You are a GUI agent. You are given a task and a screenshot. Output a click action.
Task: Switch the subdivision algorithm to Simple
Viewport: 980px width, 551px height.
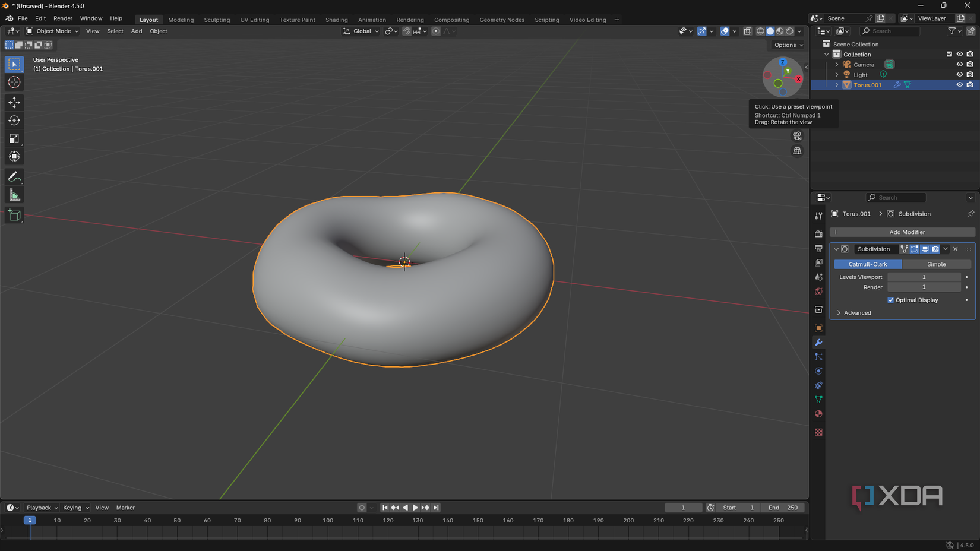(937, 264)
